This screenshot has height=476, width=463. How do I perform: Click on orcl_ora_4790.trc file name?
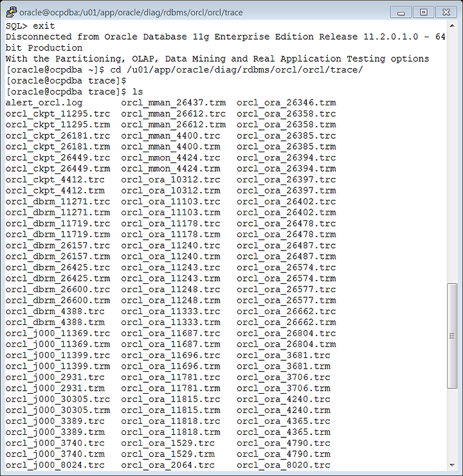(x=284, y=443)
